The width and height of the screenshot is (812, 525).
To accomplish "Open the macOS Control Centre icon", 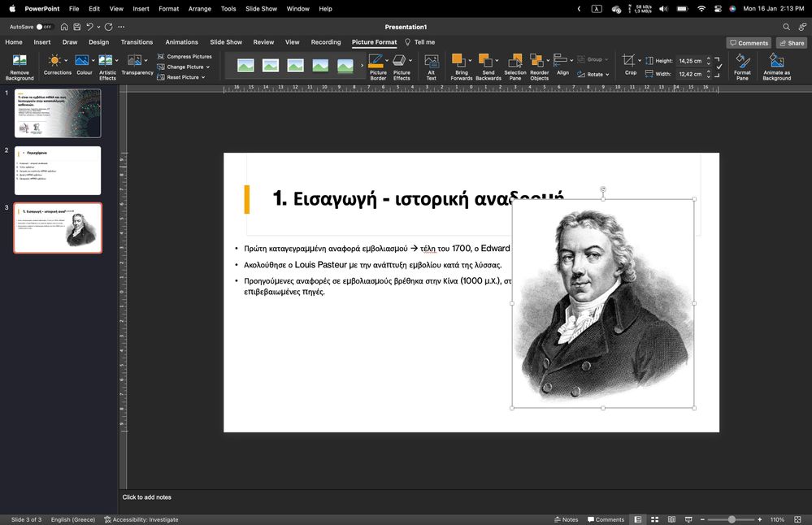I will point(718,9).
